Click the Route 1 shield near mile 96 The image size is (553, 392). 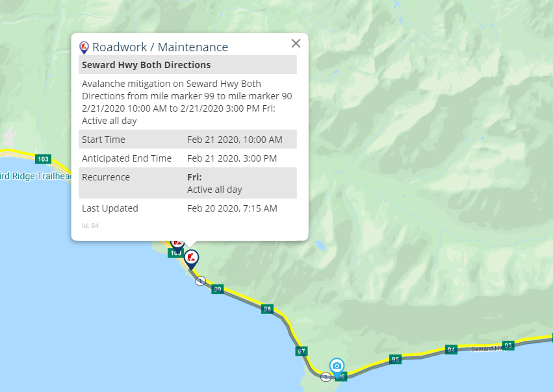326,377
